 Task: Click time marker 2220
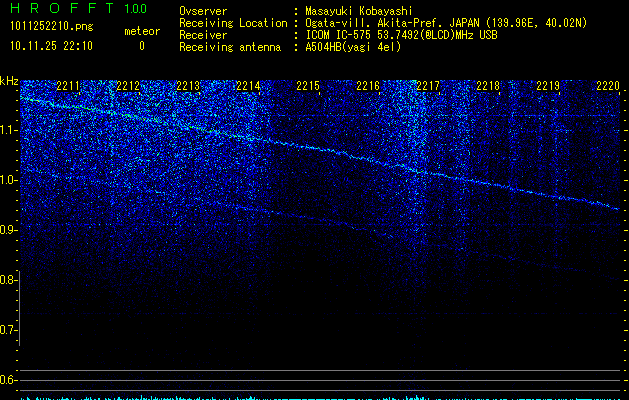coord(608,86)
